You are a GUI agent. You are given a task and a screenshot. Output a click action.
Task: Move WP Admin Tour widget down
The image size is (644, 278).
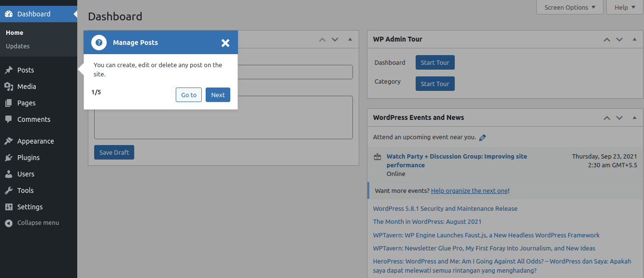pos(619,40)
